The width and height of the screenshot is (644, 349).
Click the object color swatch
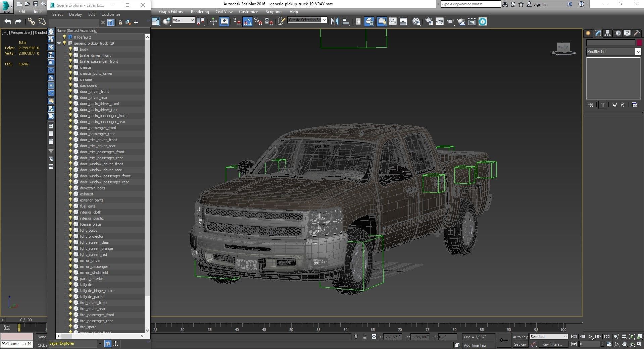[639, 43]
